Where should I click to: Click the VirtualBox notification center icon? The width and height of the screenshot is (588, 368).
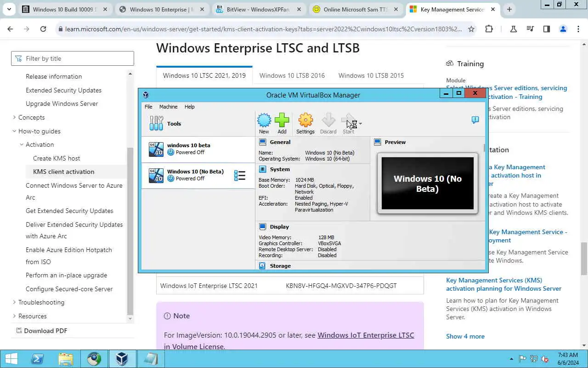475,120
